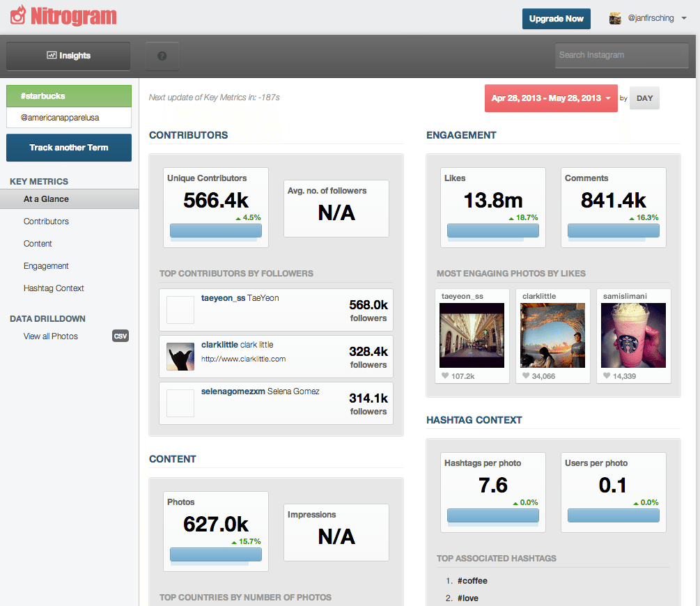
Task: Select the #starbucks tracked term
Action: click(69, 96)
